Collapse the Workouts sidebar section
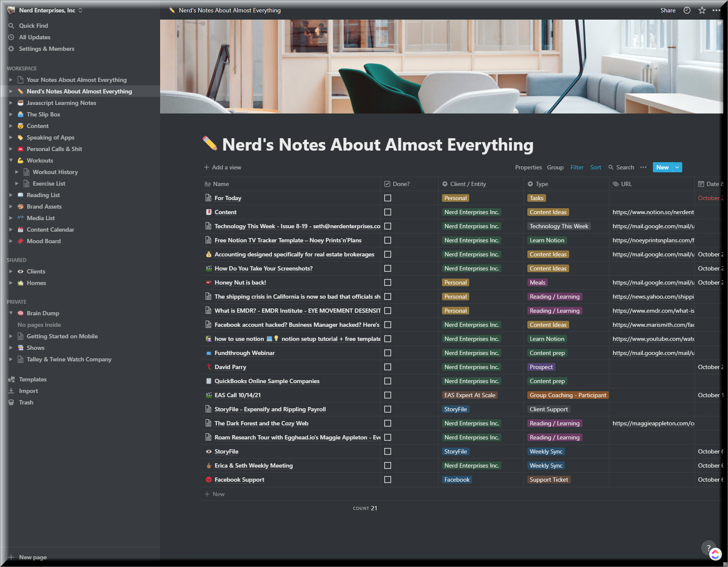728x567 pixels. point(11,160)
